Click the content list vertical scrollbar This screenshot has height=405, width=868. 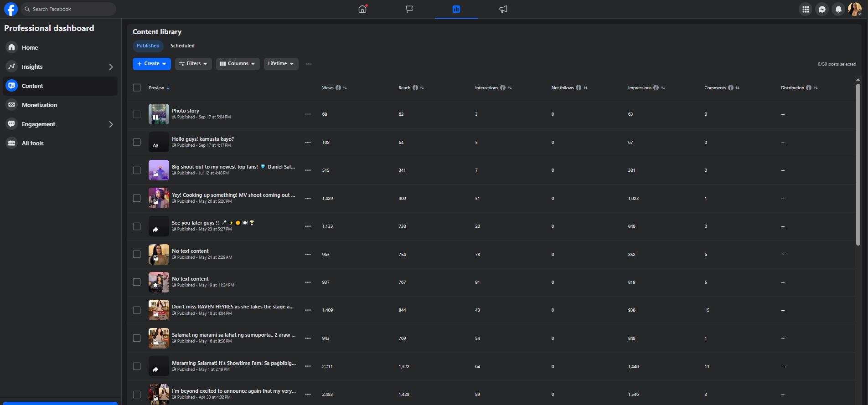pos(858,164)
